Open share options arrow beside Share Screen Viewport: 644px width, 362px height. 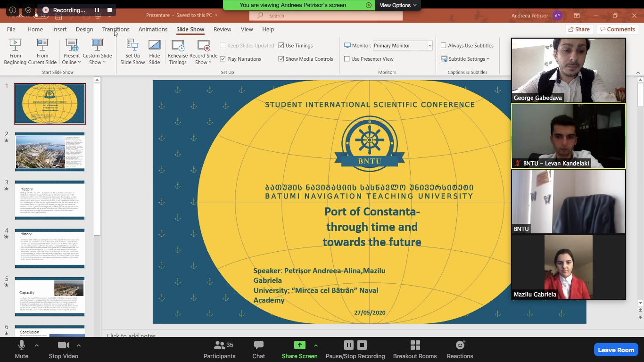pos(315,345)
